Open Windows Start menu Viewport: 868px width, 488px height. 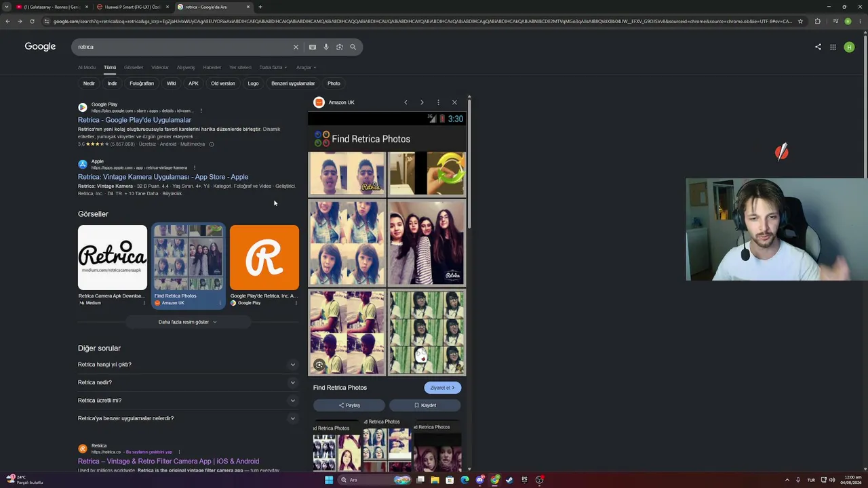[329, 480]
